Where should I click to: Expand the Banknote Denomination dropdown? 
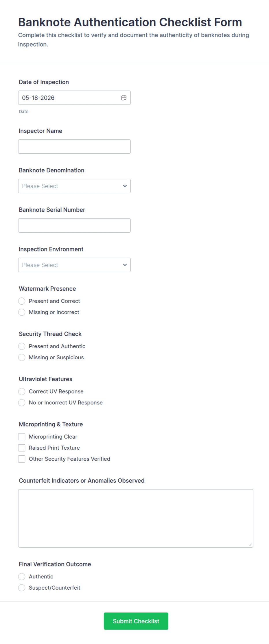[x=74, y=186]
